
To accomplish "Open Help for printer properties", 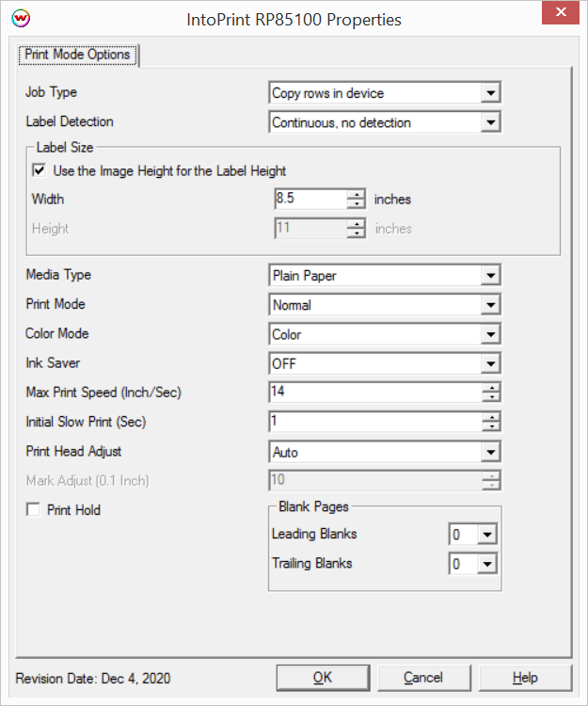I will coord(525,678).
